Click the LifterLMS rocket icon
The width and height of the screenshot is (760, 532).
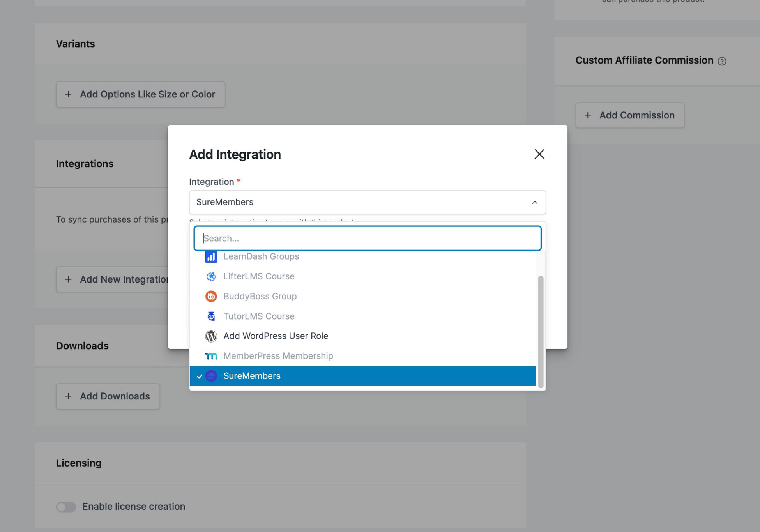pos(211,276)
